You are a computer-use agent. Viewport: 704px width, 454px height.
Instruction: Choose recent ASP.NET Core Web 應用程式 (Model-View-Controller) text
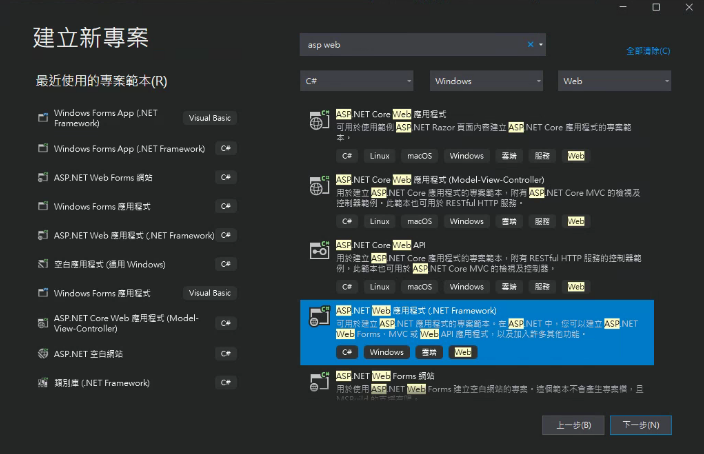(x=126, y=323)
